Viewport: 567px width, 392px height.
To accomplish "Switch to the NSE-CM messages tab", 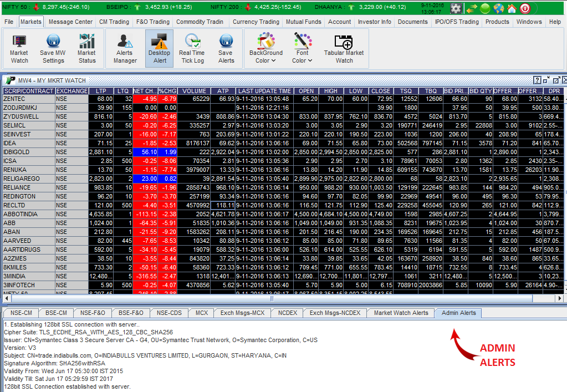I will coord(22,313).
